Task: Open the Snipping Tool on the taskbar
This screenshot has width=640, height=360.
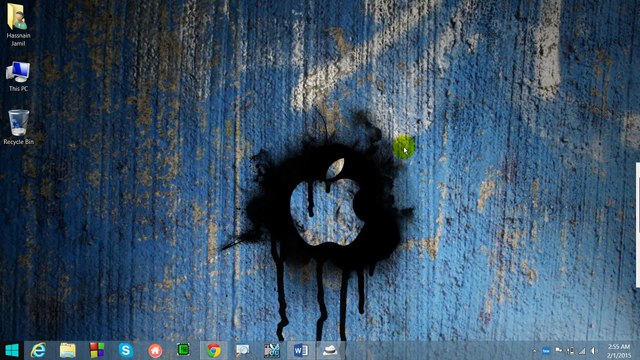Action: point(272,350)
